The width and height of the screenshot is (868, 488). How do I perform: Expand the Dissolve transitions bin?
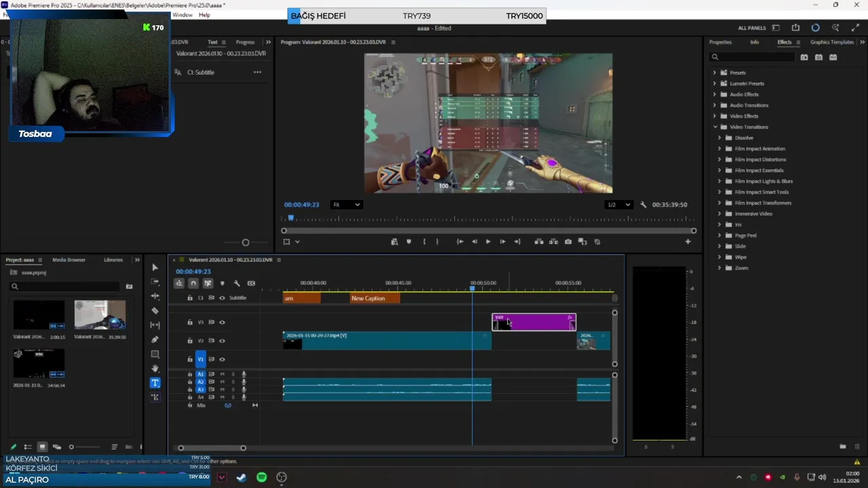click(x=719, y=138)
